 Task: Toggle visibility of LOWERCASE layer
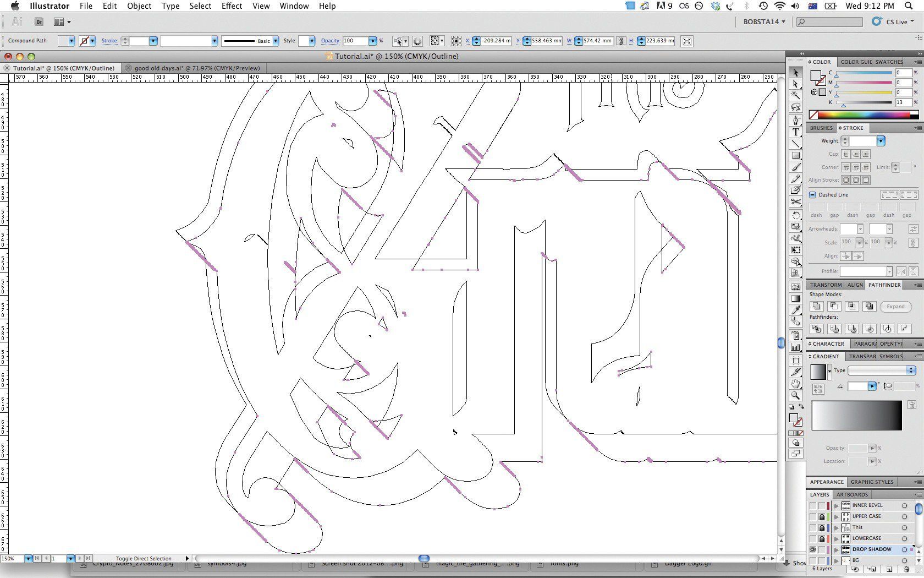(x=813, y=538)
